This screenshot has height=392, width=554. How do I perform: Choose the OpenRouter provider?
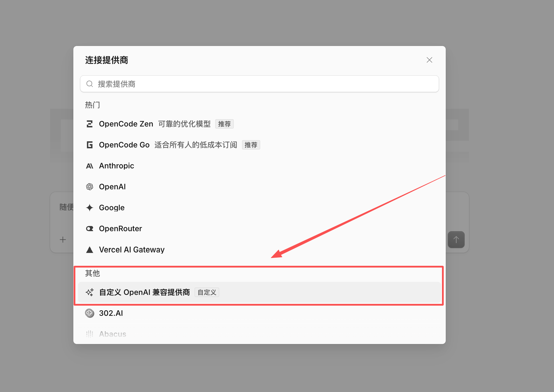click(259, 229)
